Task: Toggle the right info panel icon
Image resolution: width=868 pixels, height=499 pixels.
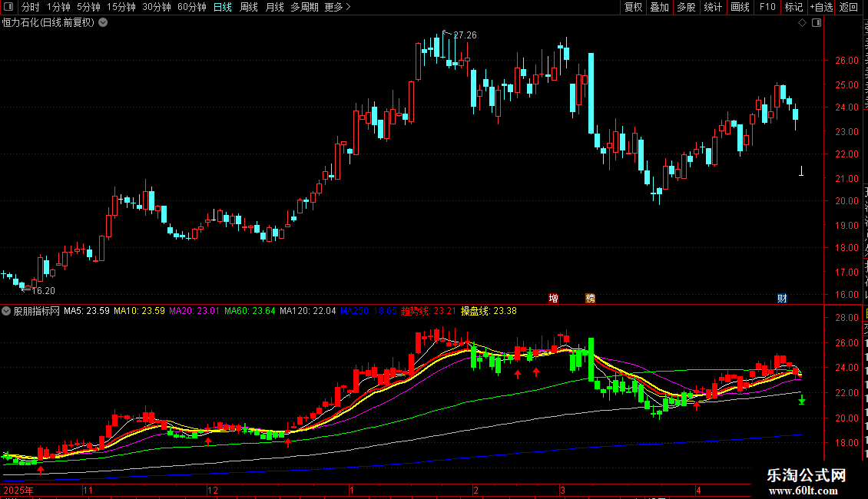Action: 817,23
